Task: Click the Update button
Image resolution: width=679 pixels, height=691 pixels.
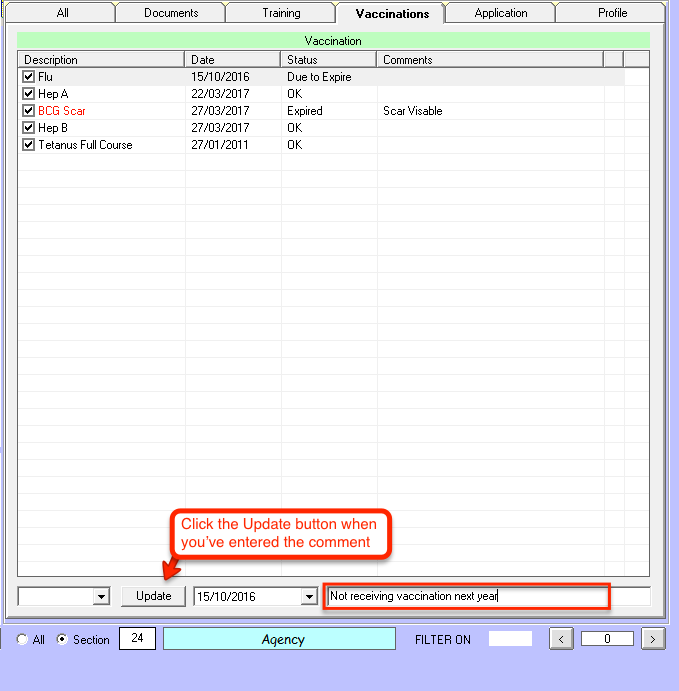Action: coord(154,596)
